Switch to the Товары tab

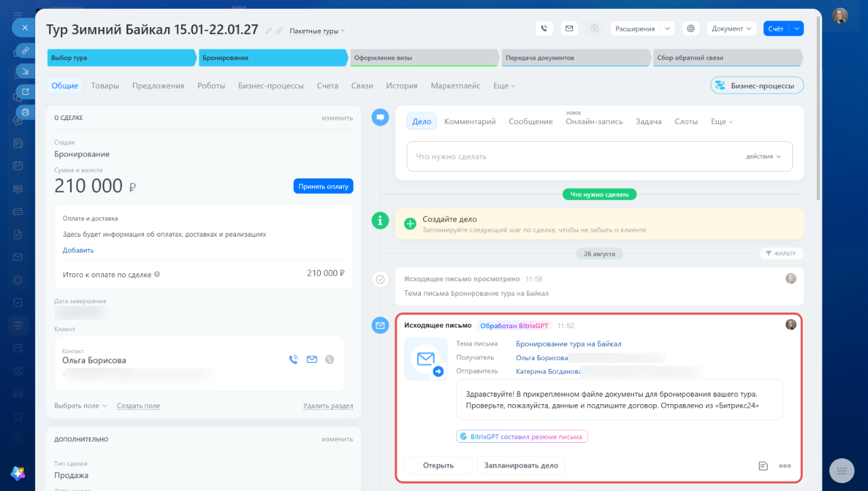coord(105,86)
